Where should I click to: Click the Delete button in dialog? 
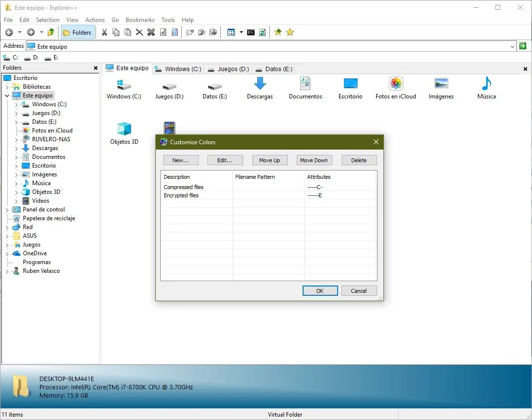[359, 160]
